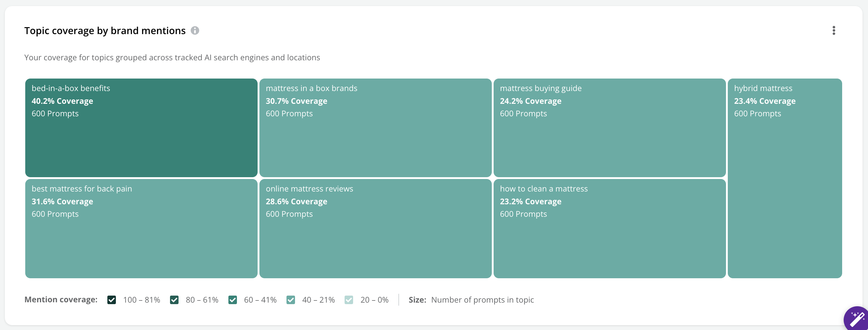Select the how to clean a mattress tile
The image size is (868, 330).
click(609, 229)
